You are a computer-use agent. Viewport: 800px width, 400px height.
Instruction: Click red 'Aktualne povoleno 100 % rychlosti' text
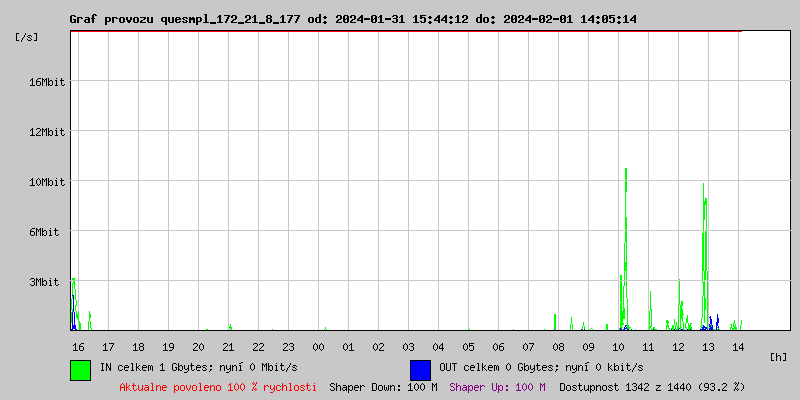(218, 386)
